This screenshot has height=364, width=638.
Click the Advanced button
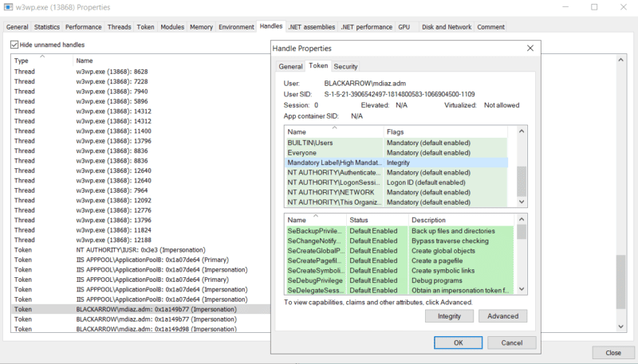502,316
